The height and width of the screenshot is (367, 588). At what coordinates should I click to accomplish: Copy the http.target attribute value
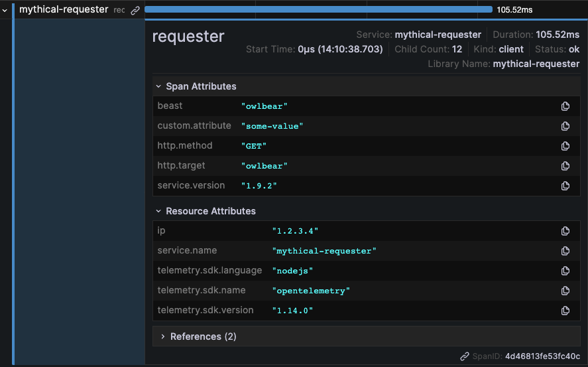(565, 166)
